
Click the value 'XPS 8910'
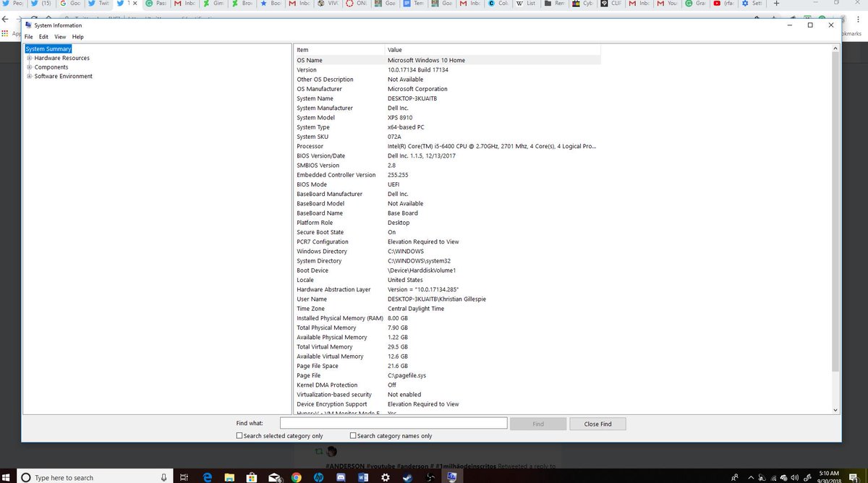pos(400,117)
